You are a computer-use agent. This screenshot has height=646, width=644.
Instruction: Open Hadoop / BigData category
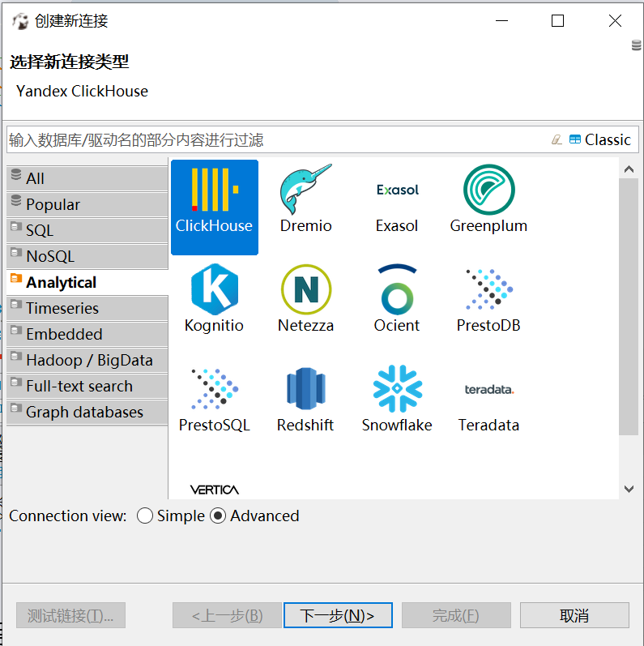coord(87,360)
